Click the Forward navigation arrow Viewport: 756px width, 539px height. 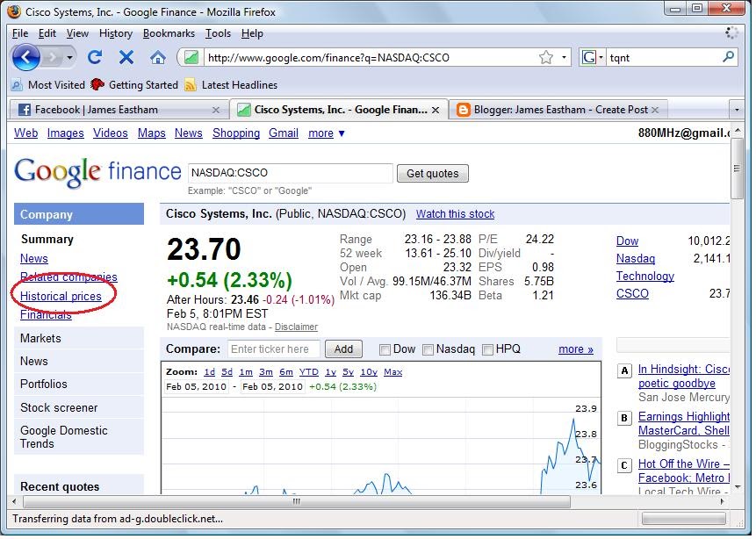(52, 58)
